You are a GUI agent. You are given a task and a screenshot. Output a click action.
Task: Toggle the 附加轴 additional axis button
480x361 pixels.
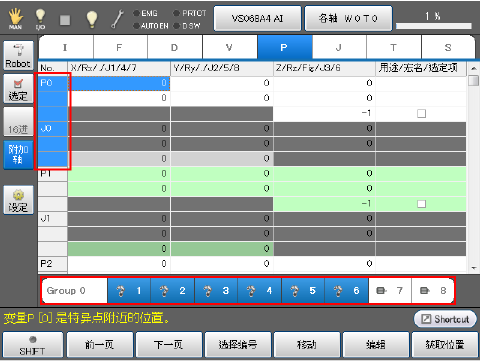pos(18,155)
